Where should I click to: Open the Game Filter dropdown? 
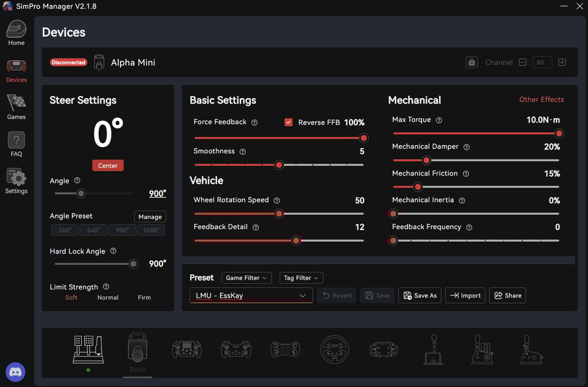(246, 278)
